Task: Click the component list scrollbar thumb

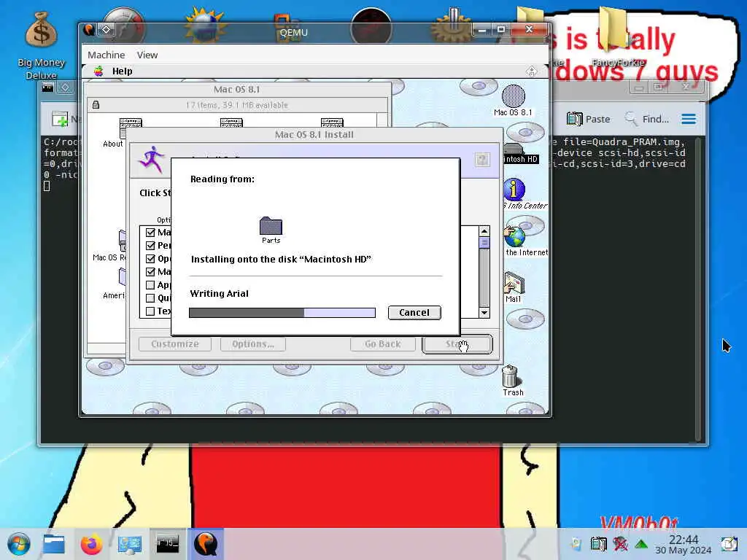Action: (484, 243)
